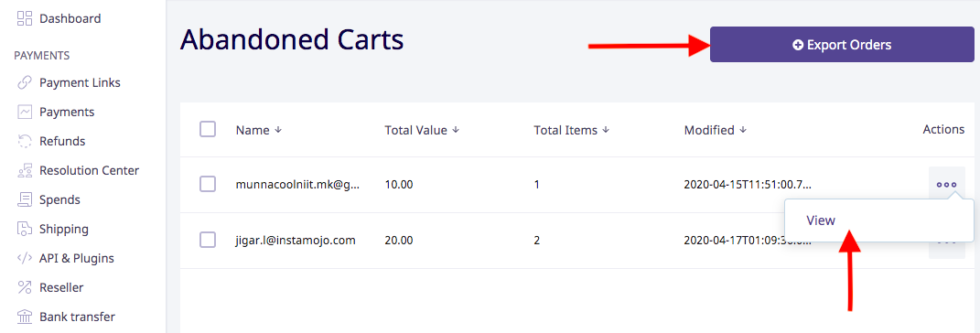Viewport: 980px width, 333px height.
Task: Toggle the select-all checkbox in table header
Action: tap(208, 129)
